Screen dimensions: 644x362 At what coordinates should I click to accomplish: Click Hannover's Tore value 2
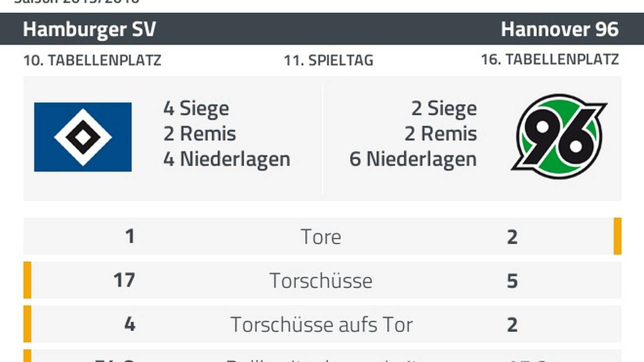pos(512,237)
